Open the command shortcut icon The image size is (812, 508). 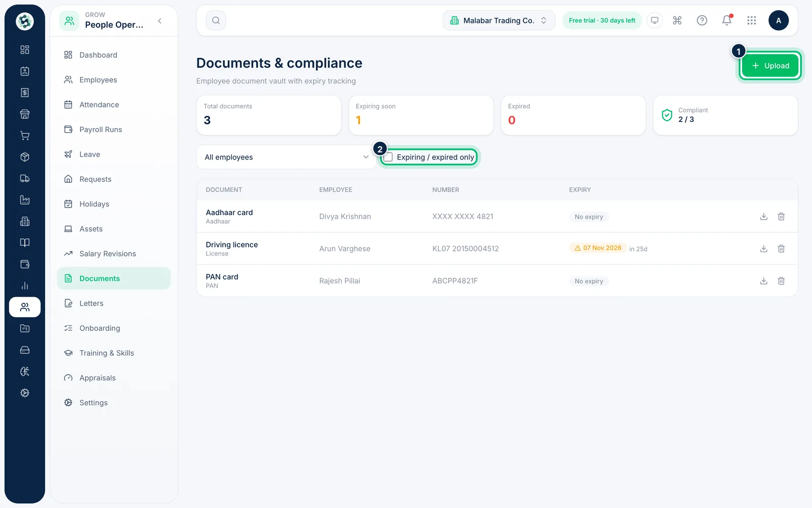(x=677, y=20)
